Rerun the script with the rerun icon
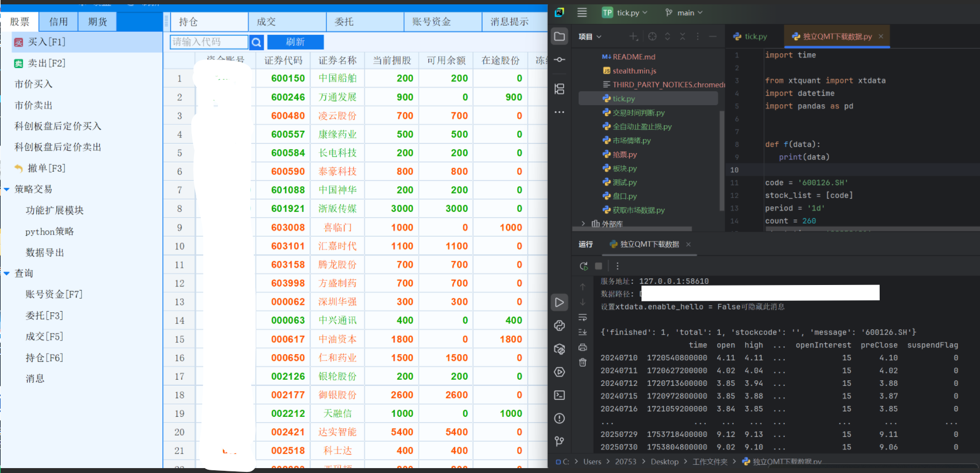980x473 pixels. coord(584,266)
